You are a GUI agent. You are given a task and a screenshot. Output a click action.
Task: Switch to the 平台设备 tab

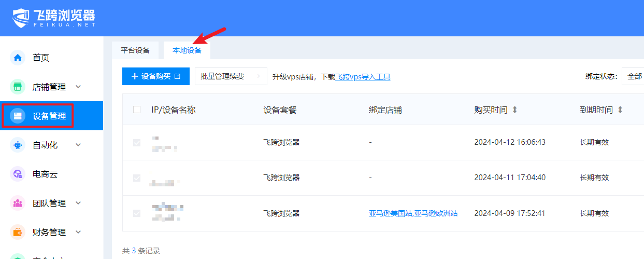[135, 50]
